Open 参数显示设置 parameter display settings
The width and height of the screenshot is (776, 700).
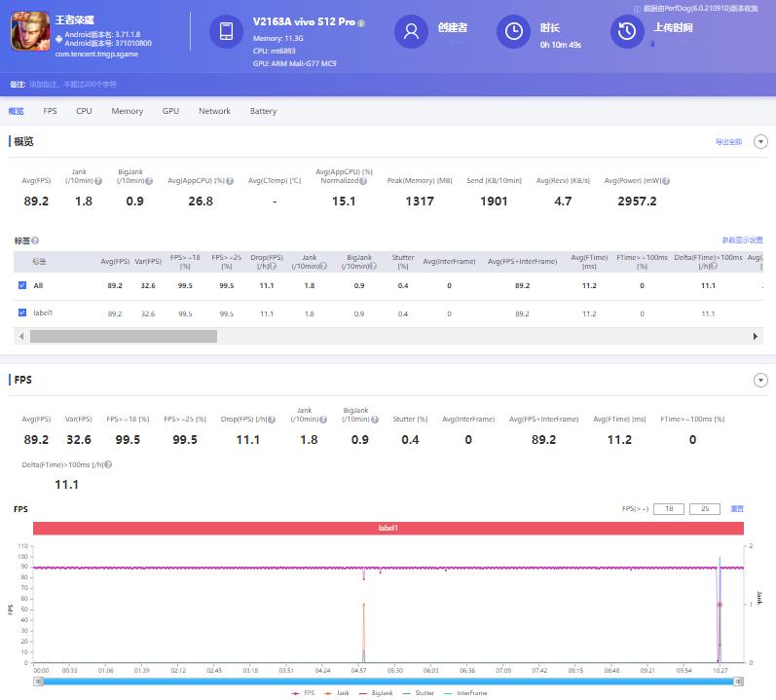[x=742, y=239]
